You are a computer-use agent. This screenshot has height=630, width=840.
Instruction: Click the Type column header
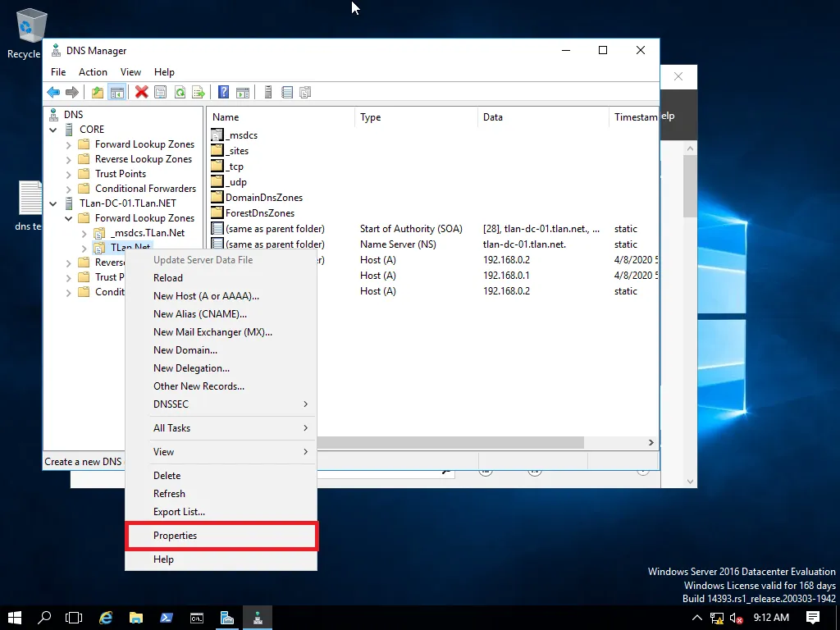pos(416,116)
